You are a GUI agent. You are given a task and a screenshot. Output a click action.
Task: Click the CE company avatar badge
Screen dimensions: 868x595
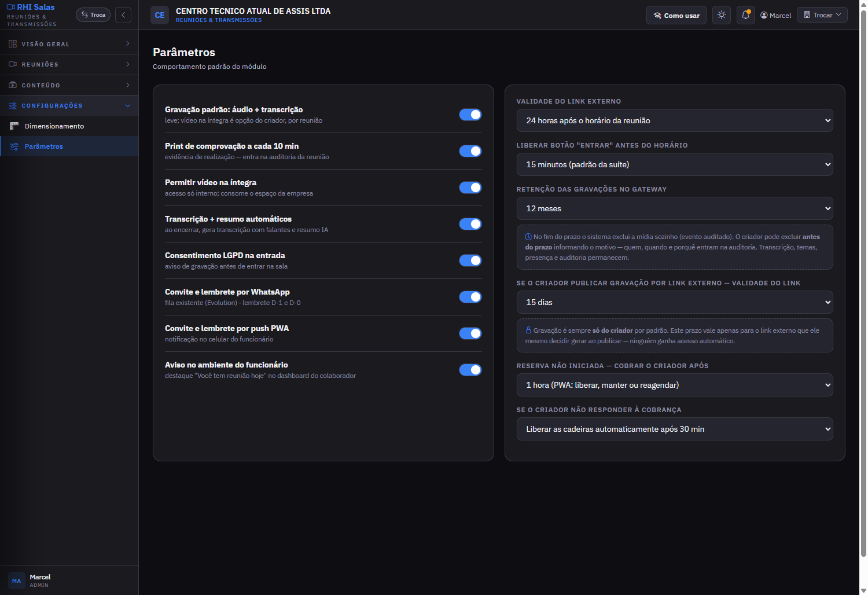[x=160, y=15]
